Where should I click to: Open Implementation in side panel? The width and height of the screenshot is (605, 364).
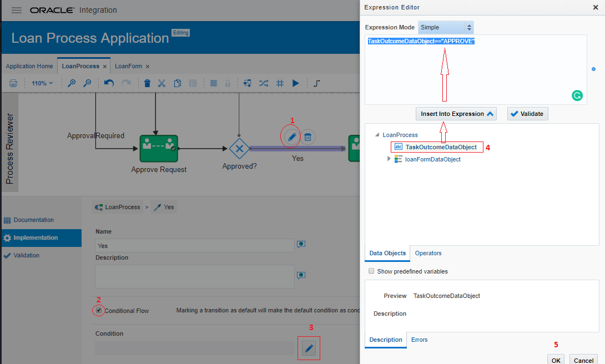pos(41,238)
